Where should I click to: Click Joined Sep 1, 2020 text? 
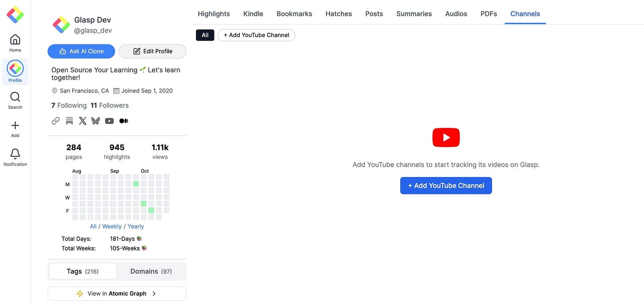[x=147, y=91]
